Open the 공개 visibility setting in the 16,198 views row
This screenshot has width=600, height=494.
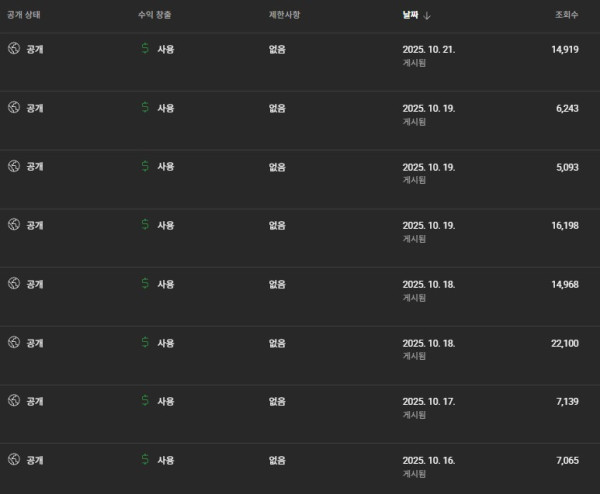click(x=35, y=225)
